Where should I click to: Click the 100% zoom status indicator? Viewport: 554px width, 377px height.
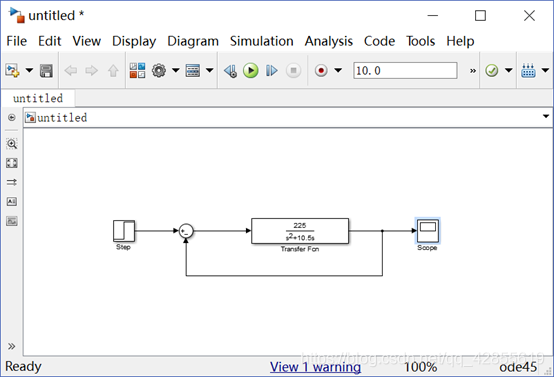420,367
